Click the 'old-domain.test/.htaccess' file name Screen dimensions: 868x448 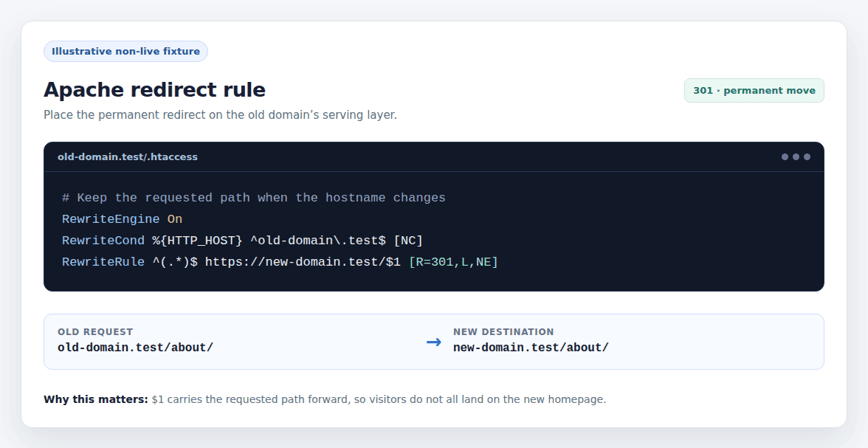(x=127, y=157)
